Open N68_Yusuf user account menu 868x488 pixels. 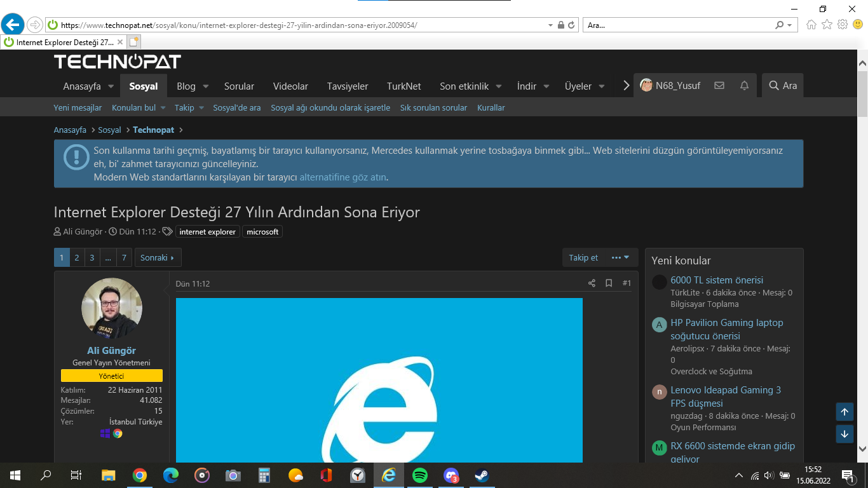(x=670, y=85)
